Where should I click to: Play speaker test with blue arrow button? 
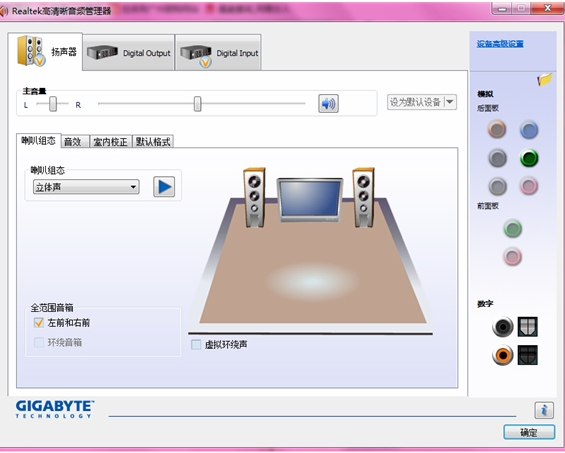pos(164,187)
